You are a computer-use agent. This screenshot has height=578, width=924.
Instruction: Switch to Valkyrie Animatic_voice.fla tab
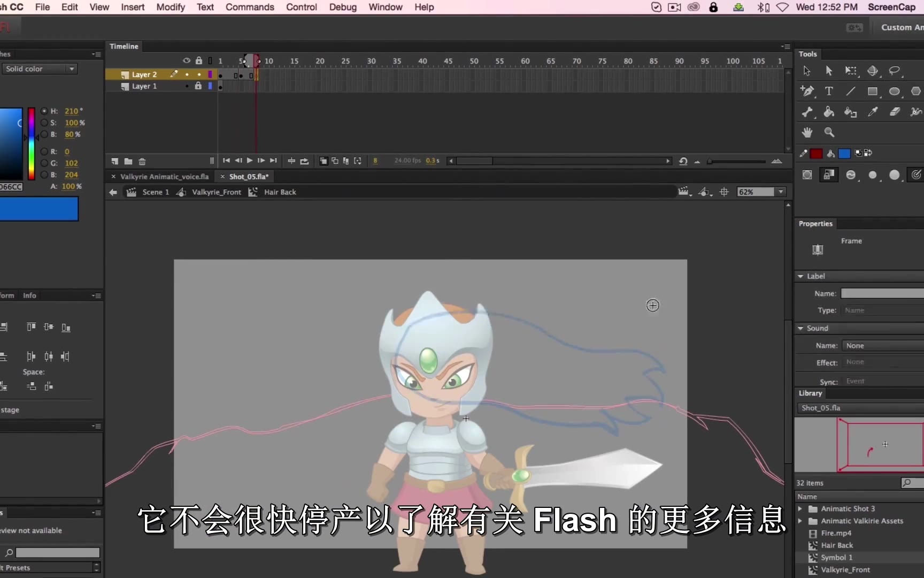pyautogui.click(x=164, y=177)
